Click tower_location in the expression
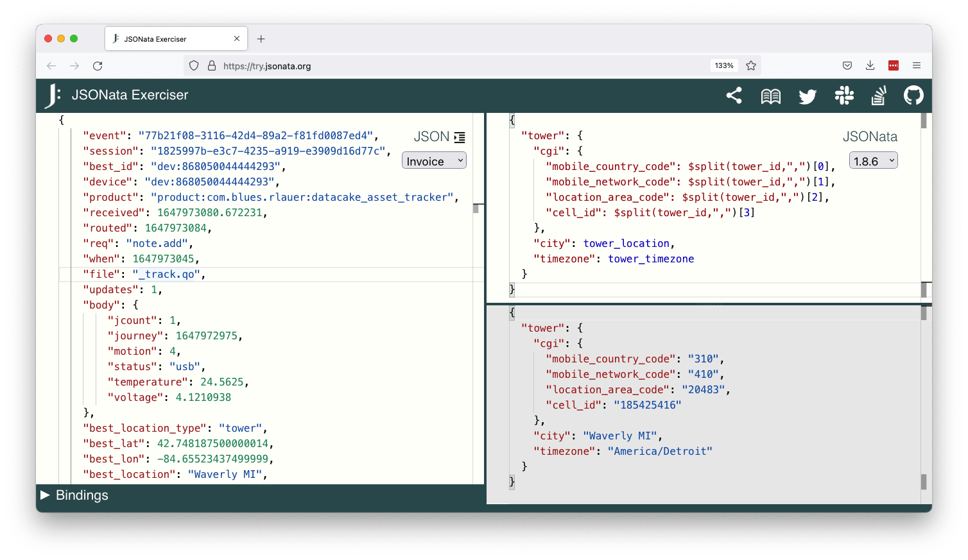Image resolution: width=968 pixels, height=560 pixels. point(627,244)
